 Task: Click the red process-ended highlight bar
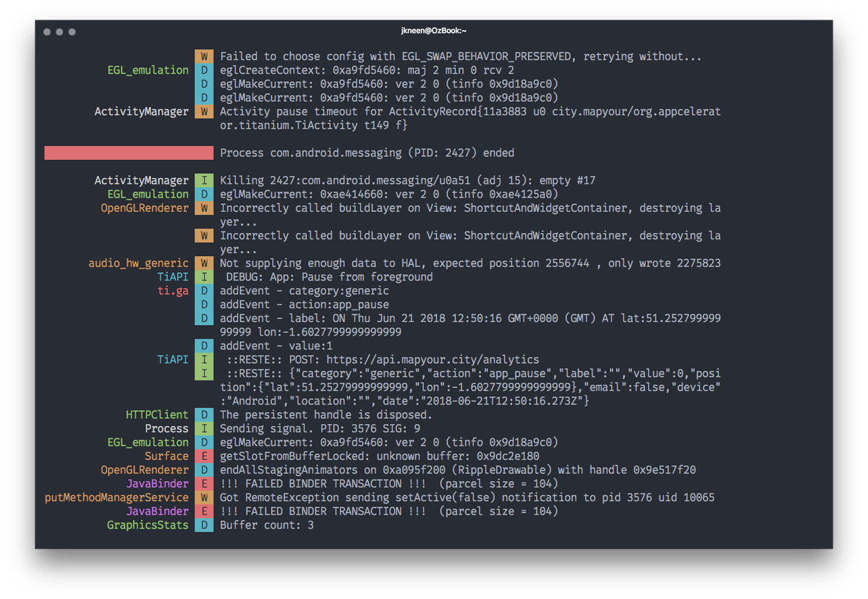tap(128, 153)
